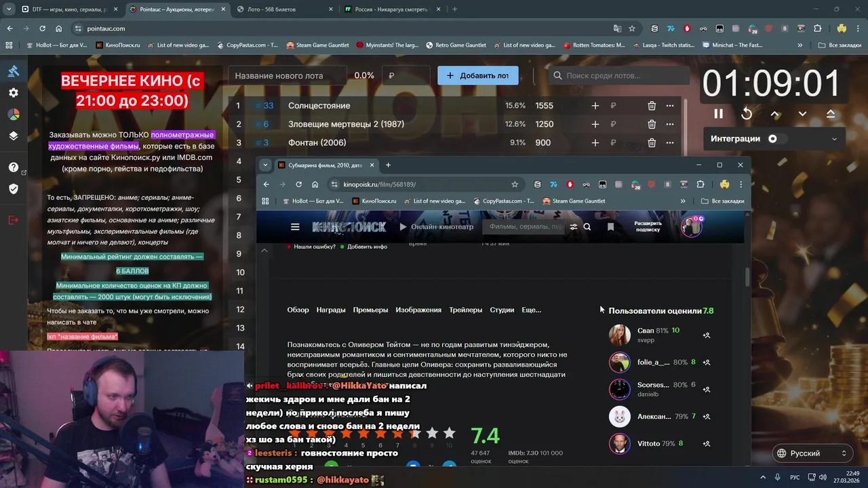868x488 pixels.
Task: Increase timer with the up chevron
Action: 775,114
